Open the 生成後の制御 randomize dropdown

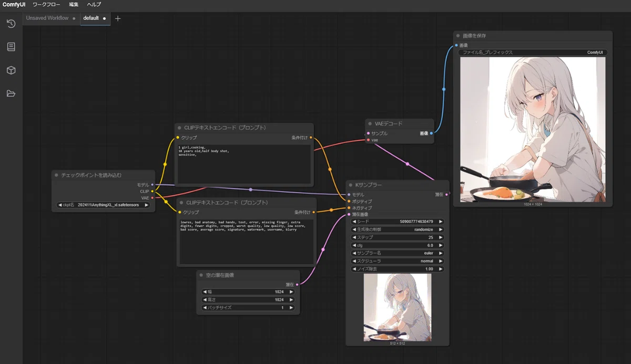pos(398,230)
